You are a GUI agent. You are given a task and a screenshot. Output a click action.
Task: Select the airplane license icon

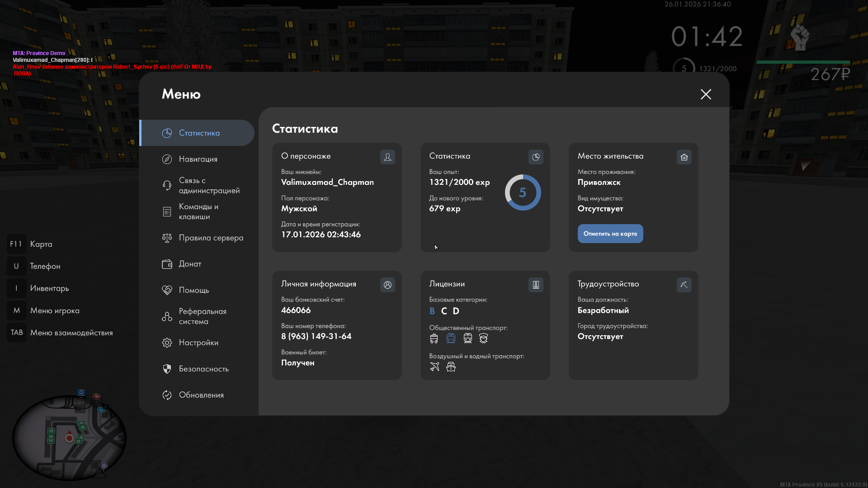click(434, 367)
